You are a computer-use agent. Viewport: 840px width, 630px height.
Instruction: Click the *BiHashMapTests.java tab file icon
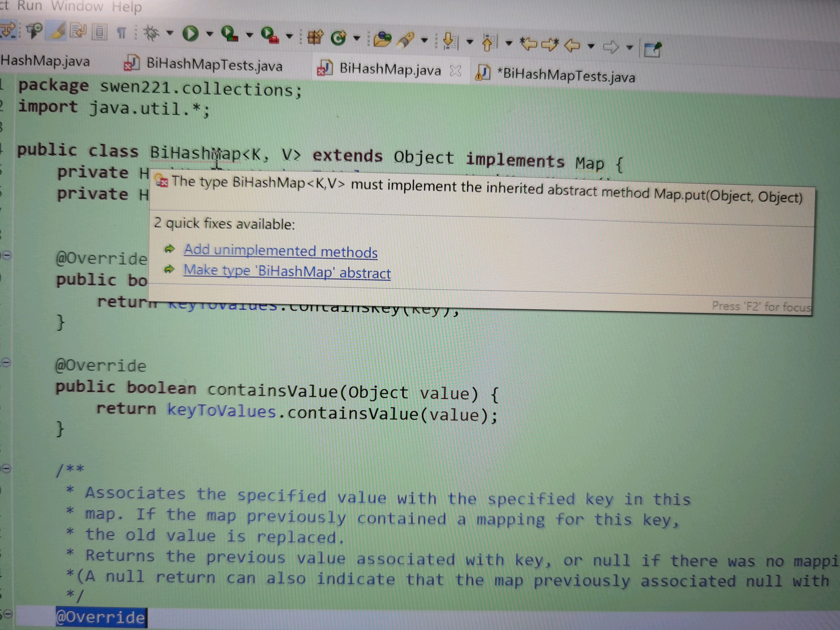[483, 73]
